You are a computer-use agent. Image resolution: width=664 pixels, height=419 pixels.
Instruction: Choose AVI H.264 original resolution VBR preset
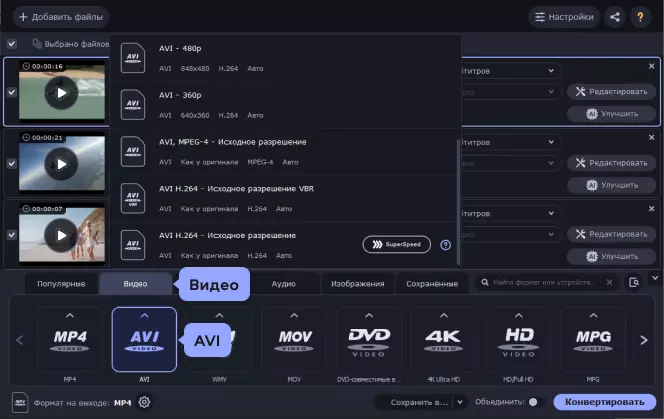coord(285,198)
